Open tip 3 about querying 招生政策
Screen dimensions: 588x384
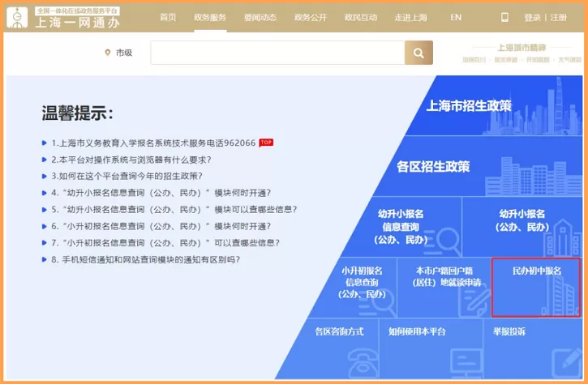[x=127, y=176]
